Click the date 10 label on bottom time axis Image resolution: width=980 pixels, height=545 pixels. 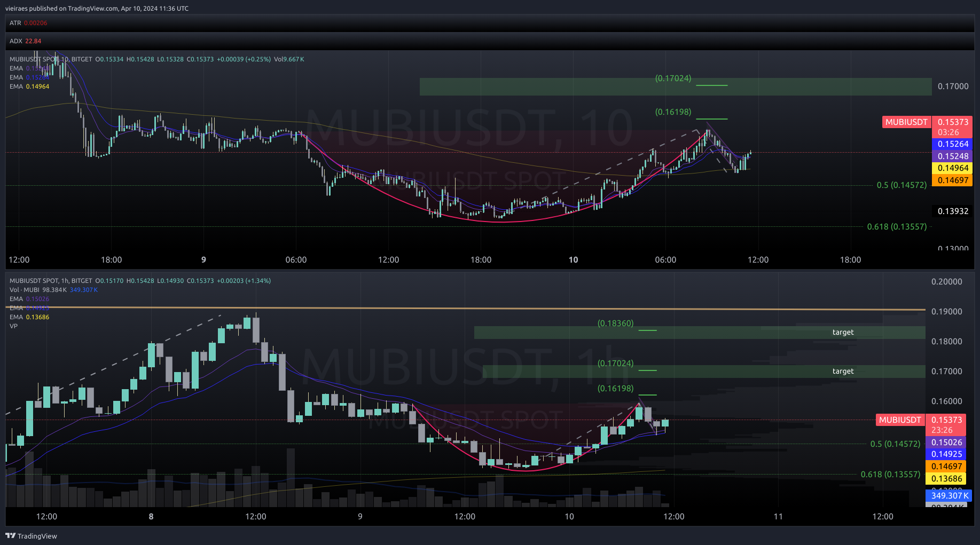pos(569,517)
